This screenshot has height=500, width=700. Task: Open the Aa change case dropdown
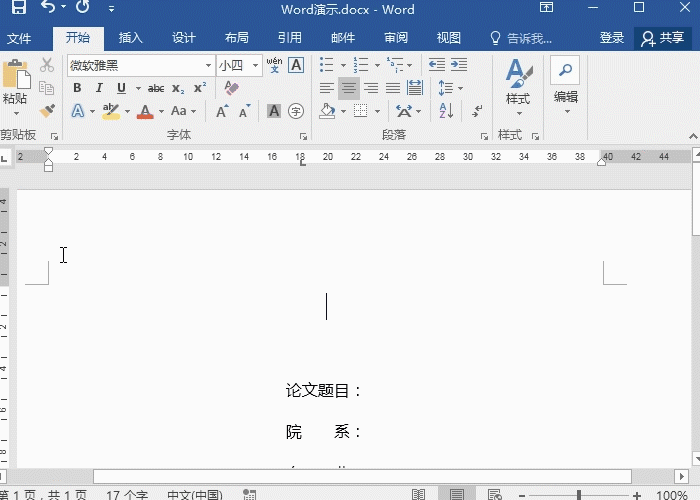pos(183,111)
